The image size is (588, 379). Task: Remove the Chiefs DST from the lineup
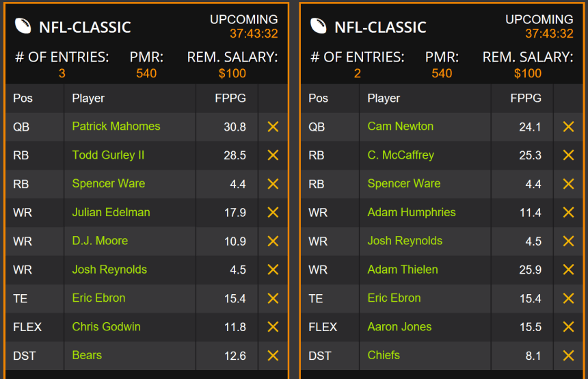point(568,356)
